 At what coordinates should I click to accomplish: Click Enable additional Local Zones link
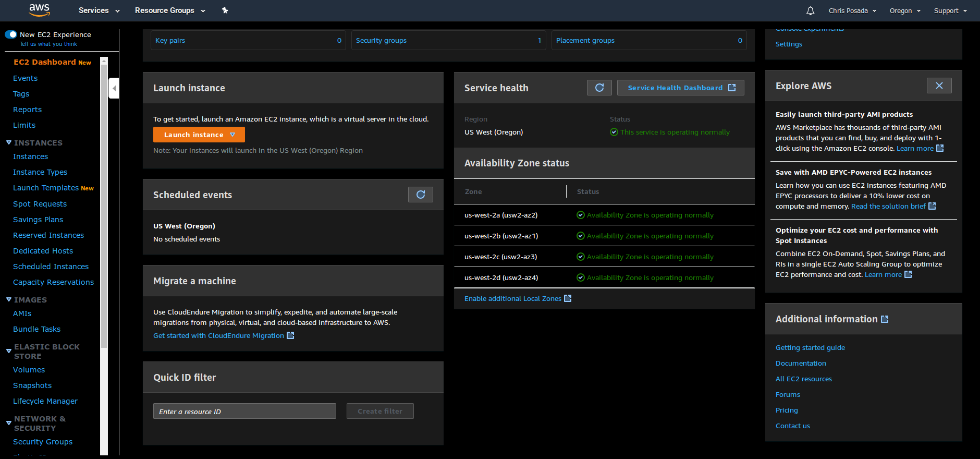point(513,298)
